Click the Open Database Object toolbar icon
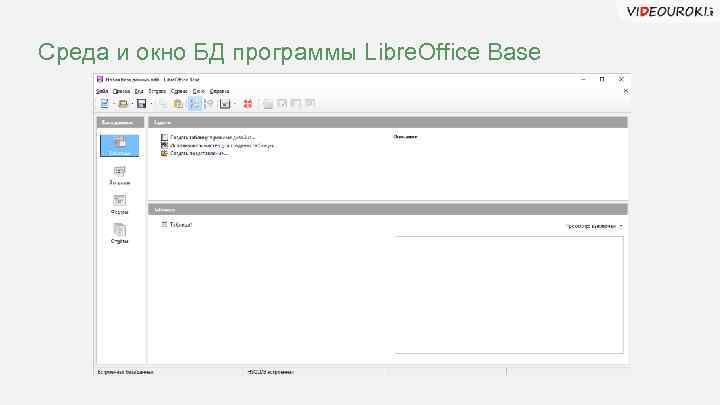The image size is (720, 405). point(268,104)
